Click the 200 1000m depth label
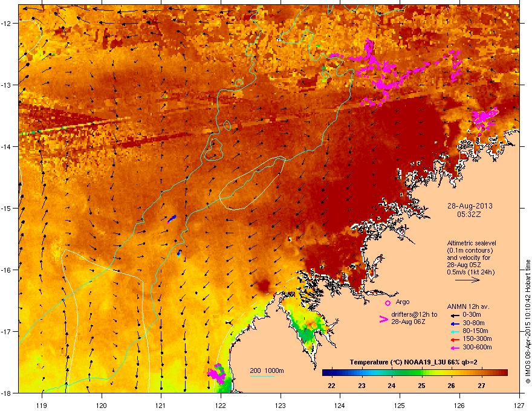This screenshot has width=532, height=411. 267,371
